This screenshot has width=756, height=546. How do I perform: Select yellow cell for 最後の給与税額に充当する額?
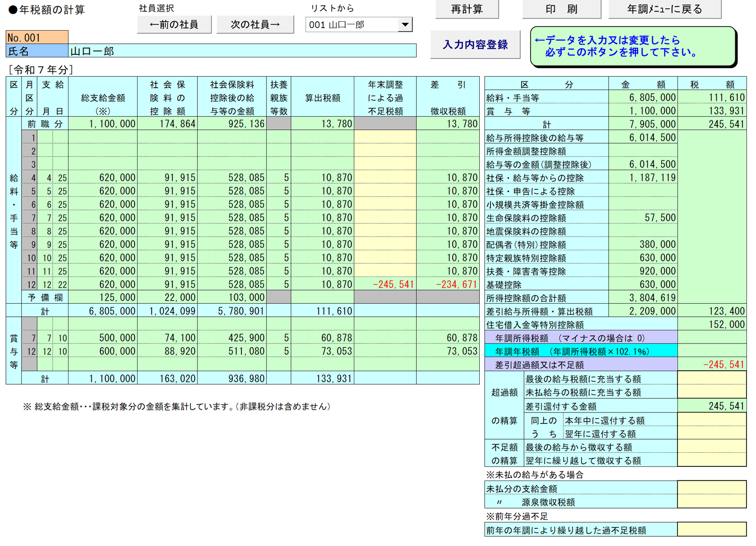(x=712, y=379)
